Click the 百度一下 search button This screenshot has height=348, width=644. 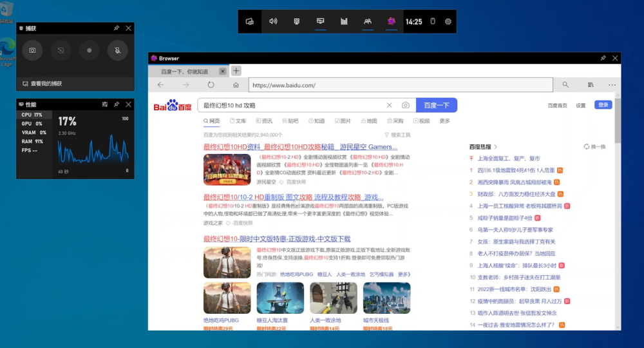click(437, 105)
